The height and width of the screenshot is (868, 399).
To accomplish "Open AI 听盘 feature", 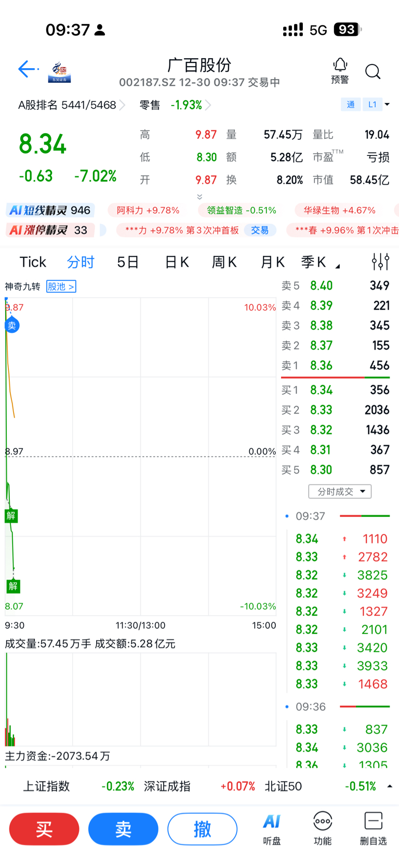I will [272, 828].
